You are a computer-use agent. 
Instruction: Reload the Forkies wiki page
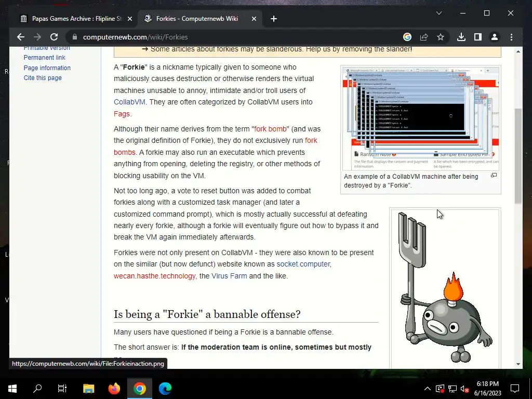tap(54, 37)
